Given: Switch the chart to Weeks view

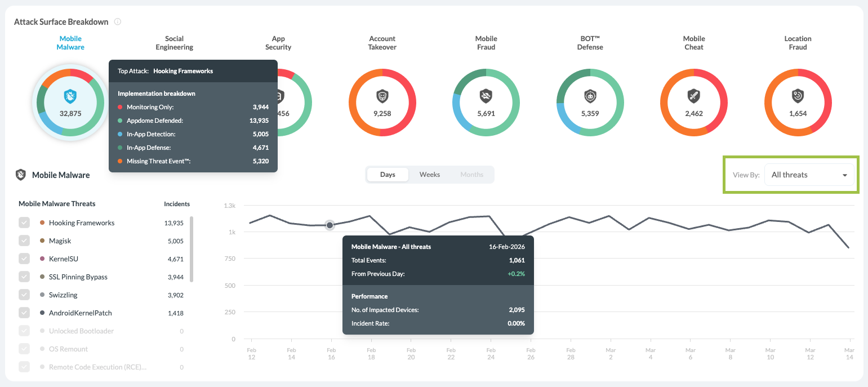Looking at the screenshot, I should click(x=429, y=175).
